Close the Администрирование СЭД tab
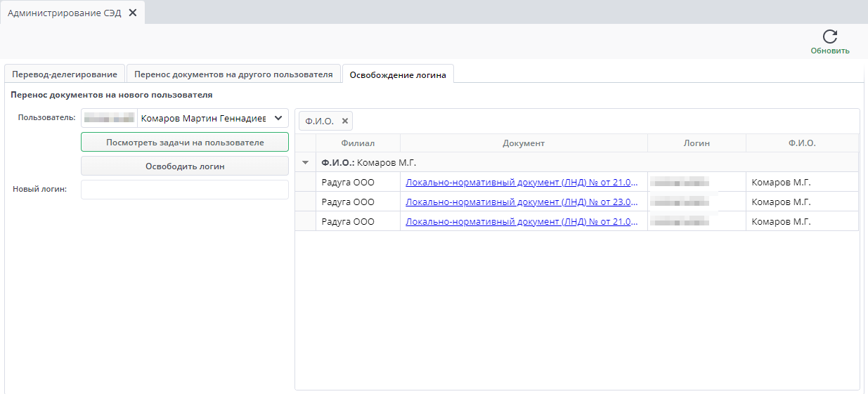 (133, 13)
